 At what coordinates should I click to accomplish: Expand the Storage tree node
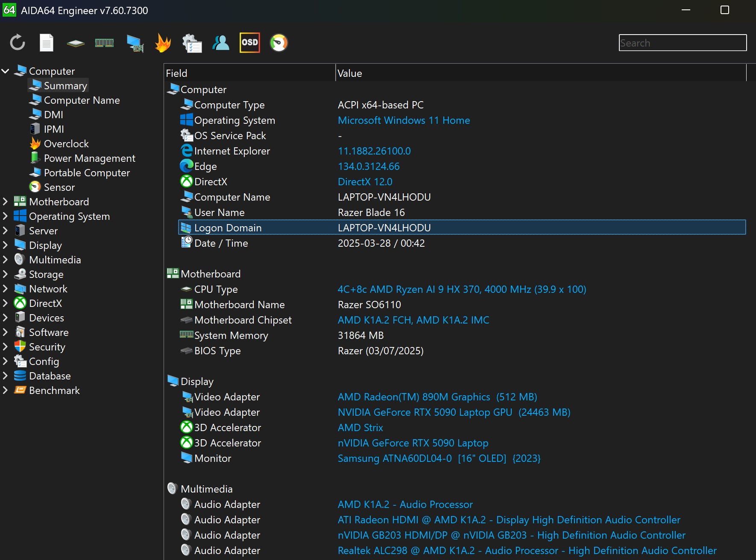(x=6, y=274)
